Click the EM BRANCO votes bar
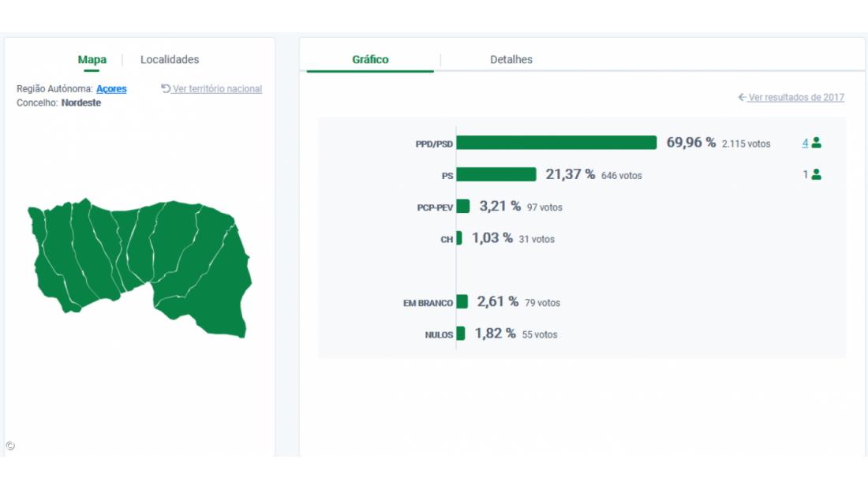Screen dimensions: 868x489 [x=462, y=302]
